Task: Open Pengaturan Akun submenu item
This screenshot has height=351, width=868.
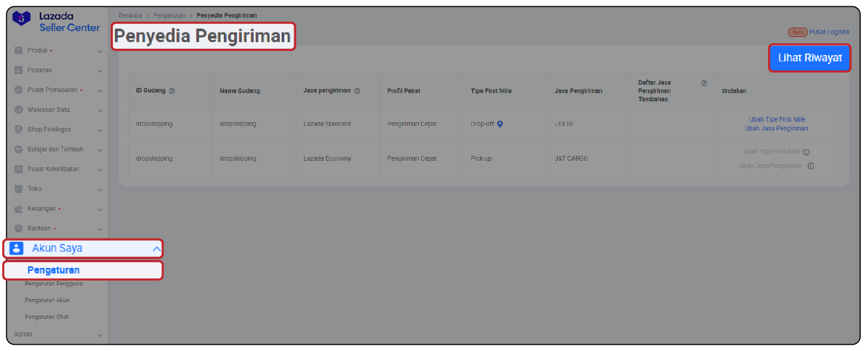Action: 47,301
